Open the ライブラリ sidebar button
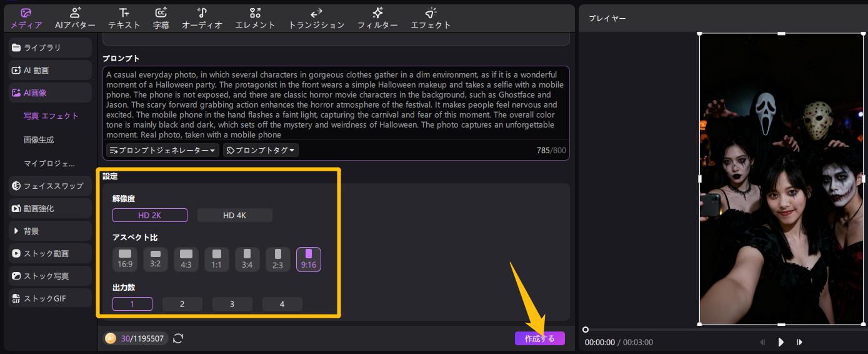This screenshot has width=868, height=354. tap(51, 48)
